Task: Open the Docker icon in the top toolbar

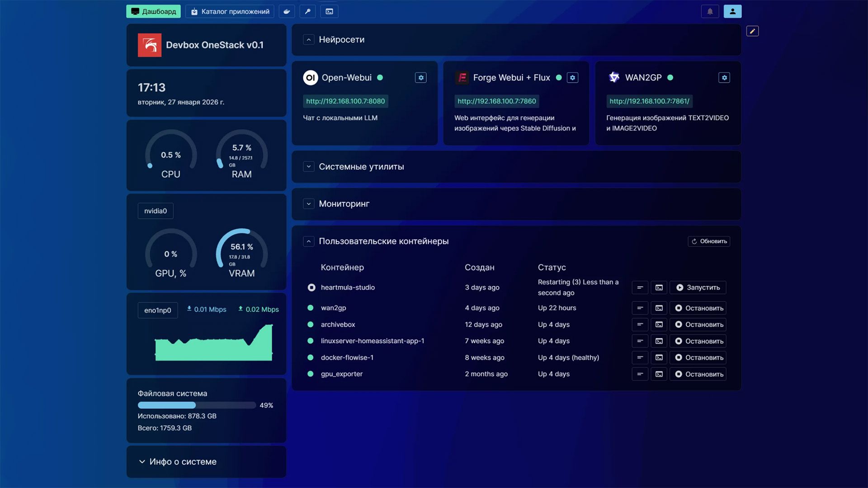Action: 287,11
